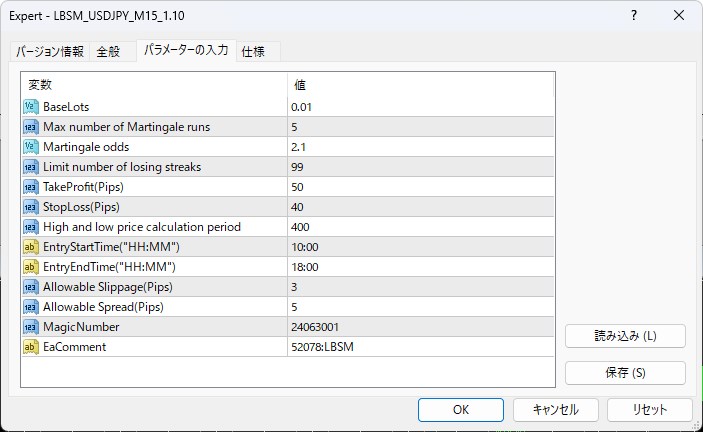Click the Martingale odds double-type icon
Screen dimensions: 703x432
coord(30,147)
